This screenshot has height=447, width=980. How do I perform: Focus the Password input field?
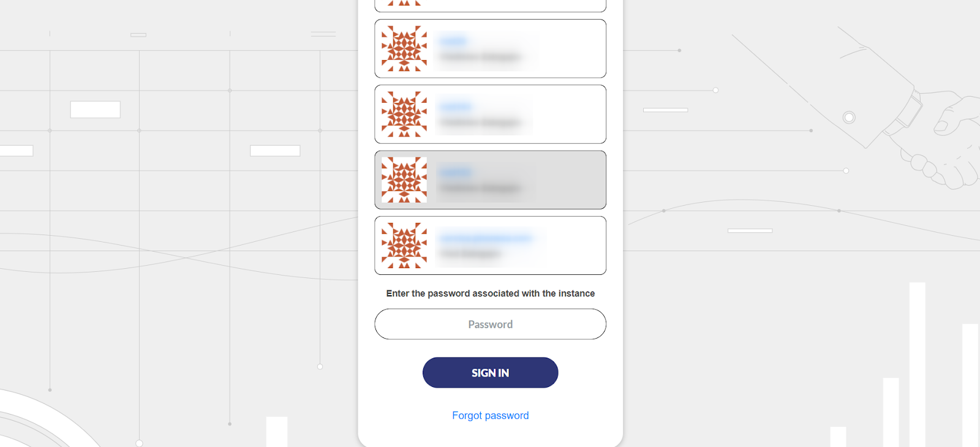(491, 324)
